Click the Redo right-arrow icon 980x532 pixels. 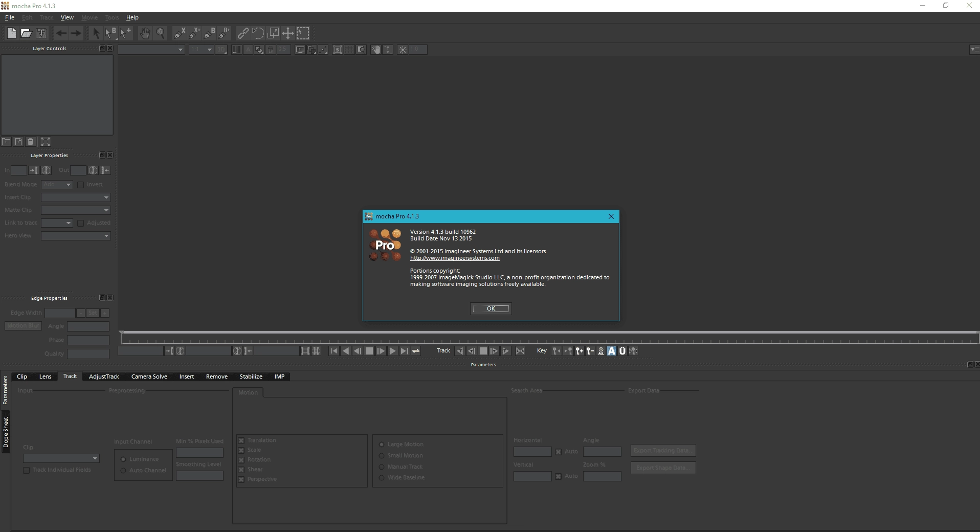tap(76, 33)
